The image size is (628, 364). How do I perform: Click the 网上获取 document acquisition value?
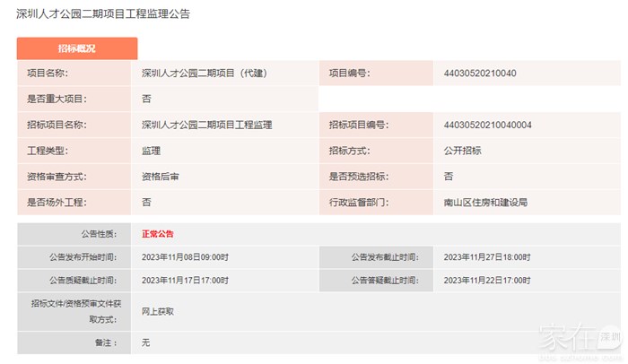158,311
